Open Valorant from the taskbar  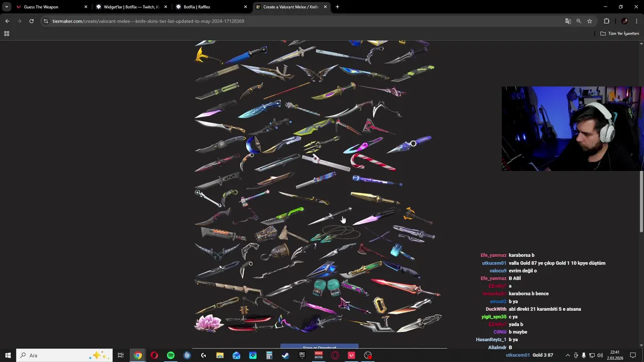(351, 355)
